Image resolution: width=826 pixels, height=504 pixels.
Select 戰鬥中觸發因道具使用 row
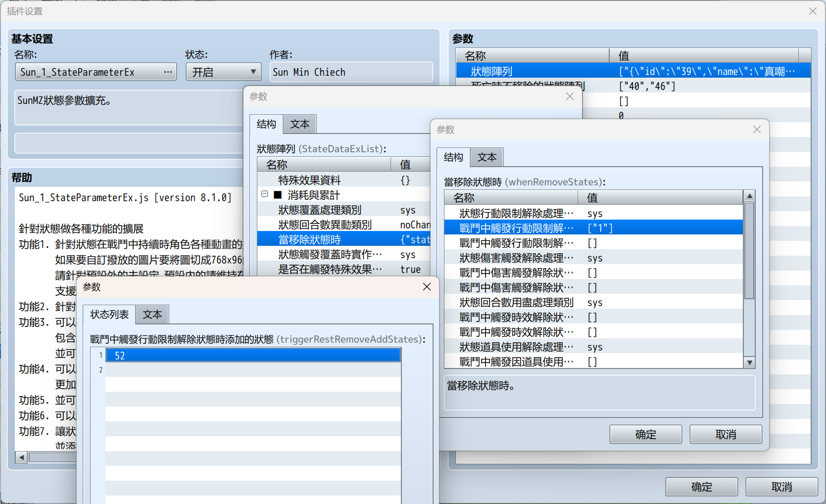593,362
